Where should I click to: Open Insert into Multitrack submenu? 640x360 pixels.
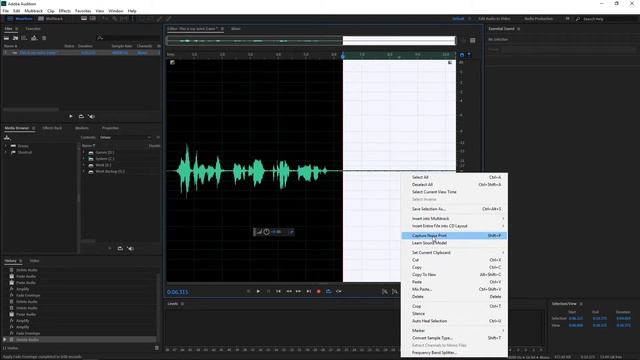tap(454, 218)
